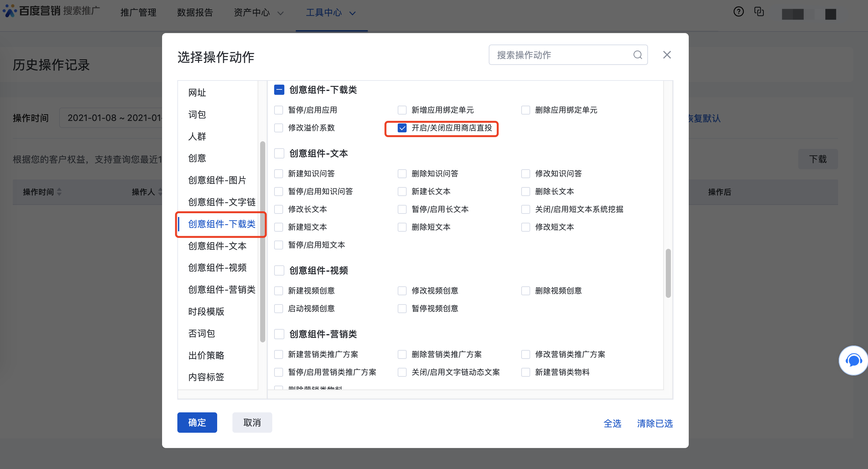Expand the 工具中心 dropdown chevron
The image size is (868, 469).
[352, 13]
